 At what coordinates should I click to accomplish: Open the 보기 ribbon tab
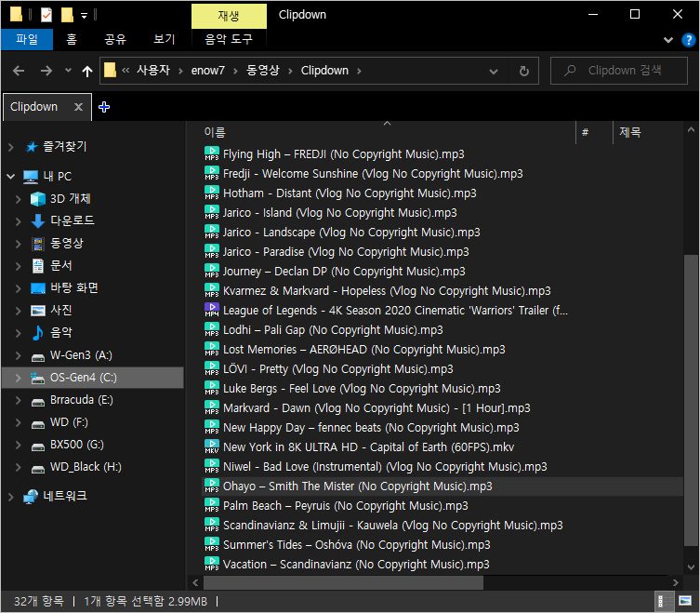coord(165,39)
